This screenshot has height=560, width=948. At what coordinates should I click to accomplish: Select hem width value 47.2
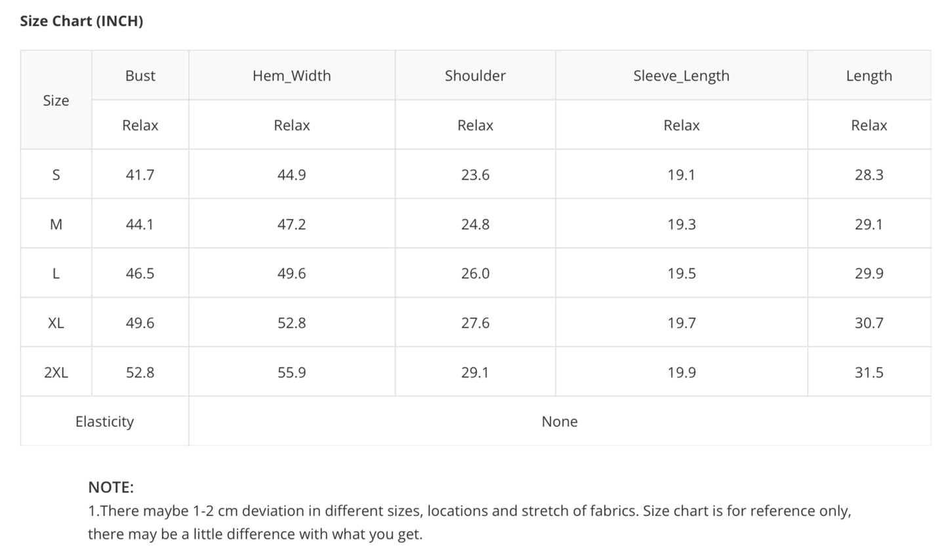[292, 224]
